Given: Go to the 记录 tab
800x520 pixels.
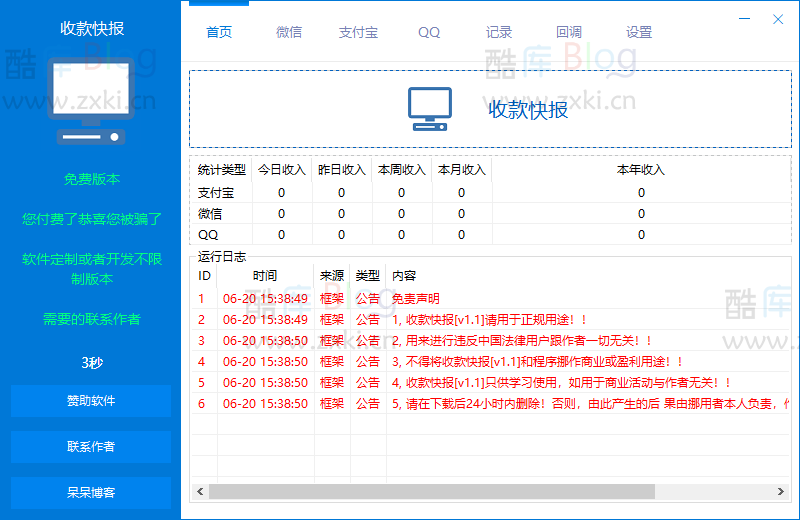Looking at the screenshot, I should point(498,32).
